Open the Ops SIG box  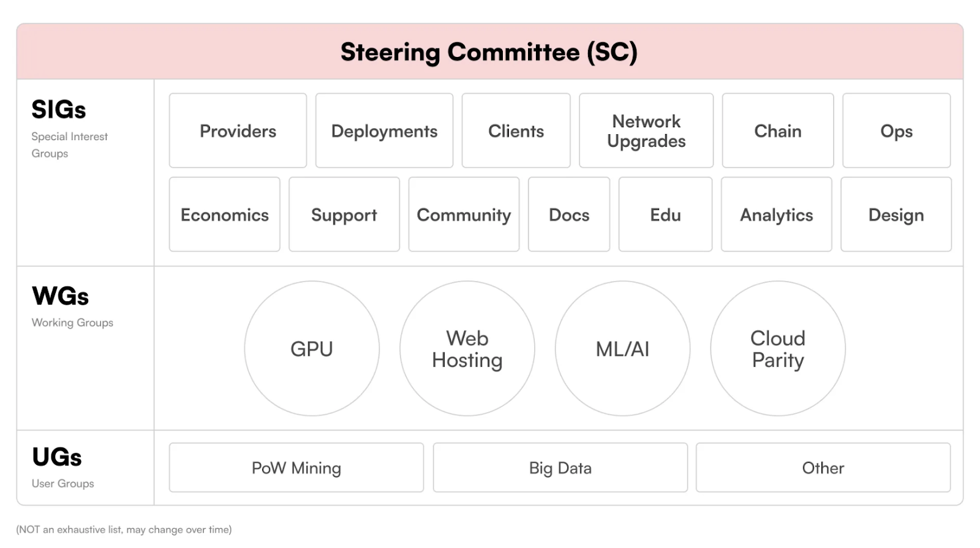click(896, 131)
